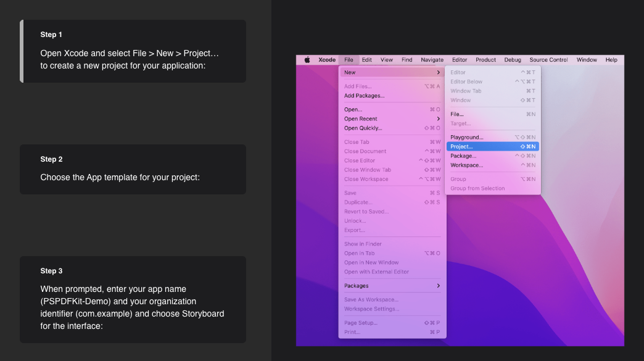
Task: Select the Step 2 App template card
Action: click(133, 169)
